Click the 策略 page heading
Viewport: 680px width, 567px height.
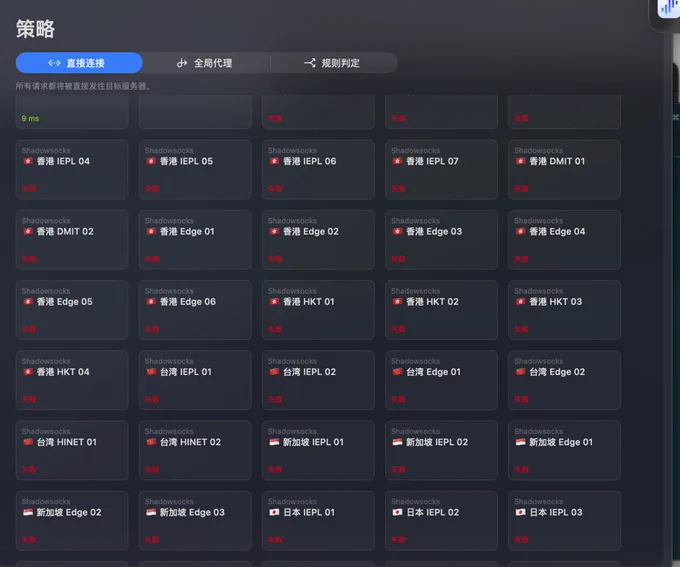coord(36,29)
